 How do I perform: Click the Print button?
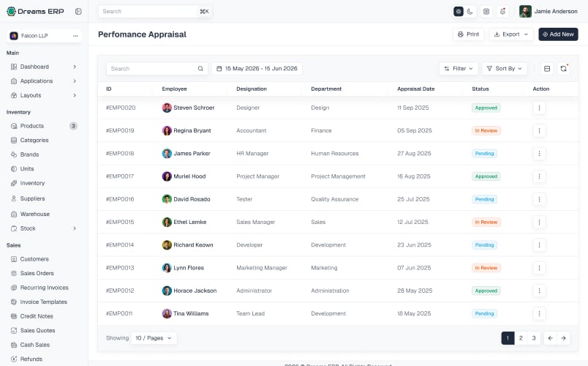(468, 34)
